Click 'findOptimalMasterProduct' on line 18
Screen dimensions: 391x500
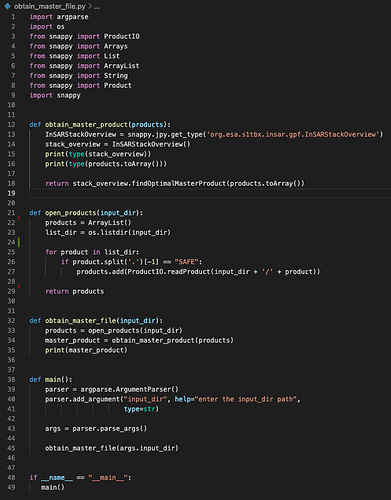point(179,183)
